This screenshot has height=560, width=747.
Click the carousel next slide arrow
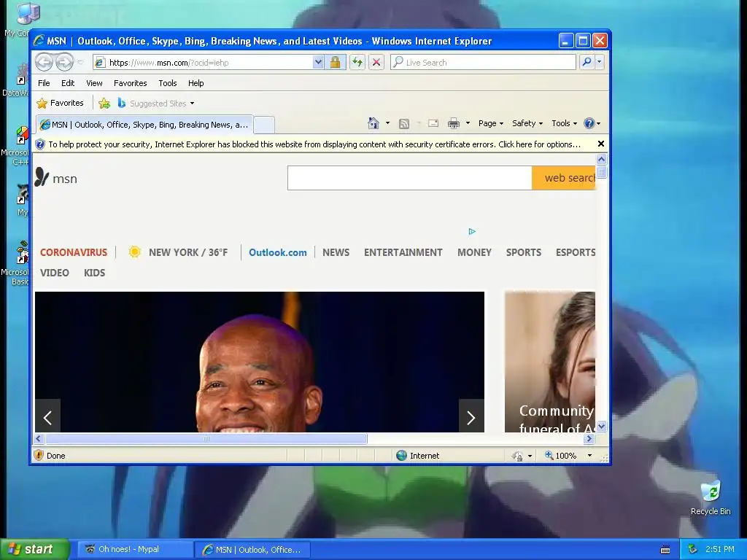[471, 418]
